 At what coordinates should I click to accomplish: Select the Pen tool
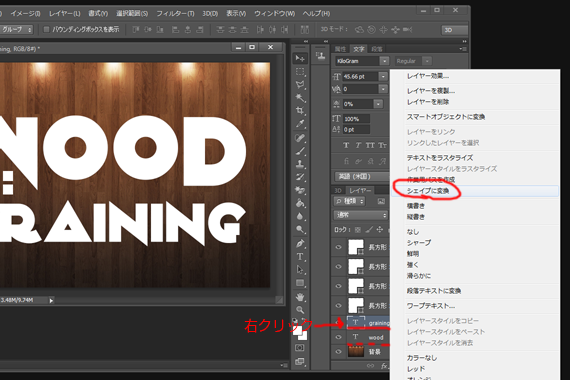[x=300, y=243]
